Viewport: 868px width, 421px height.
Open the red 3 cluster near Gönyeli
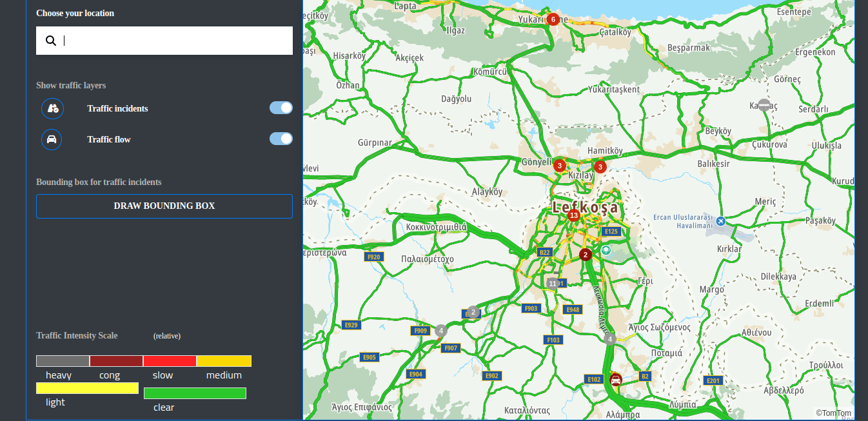tap(560, 166)
